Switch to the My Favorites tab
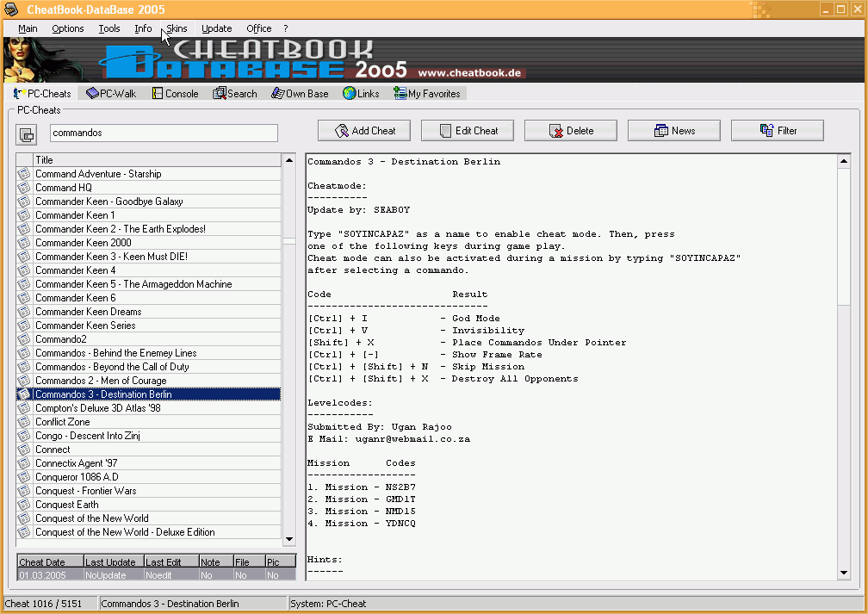 coord(428,93)
